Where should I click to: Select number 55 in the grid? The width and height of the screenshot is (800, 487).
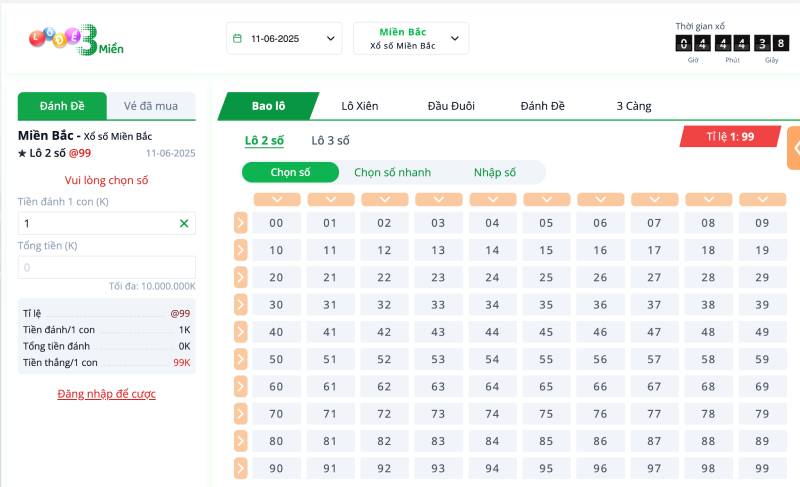pyautogui.click(x=546, y=359)
